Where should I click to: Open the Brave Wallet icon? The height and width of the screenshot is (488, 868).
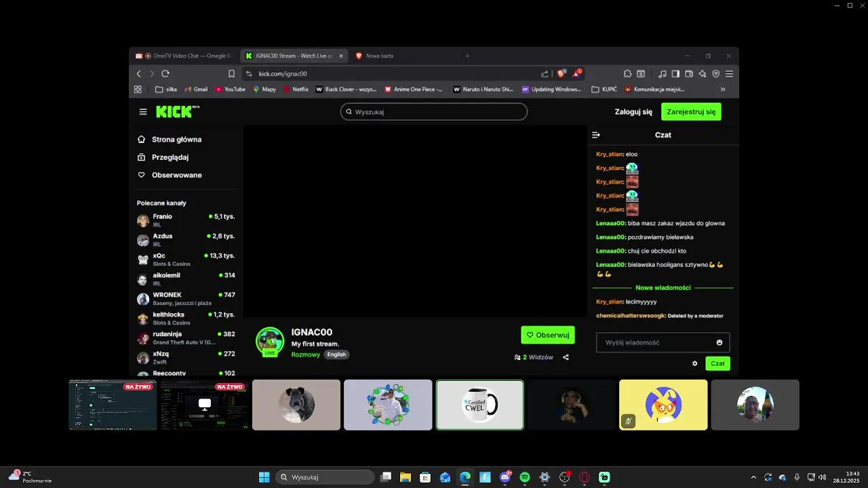click(689, 73)
